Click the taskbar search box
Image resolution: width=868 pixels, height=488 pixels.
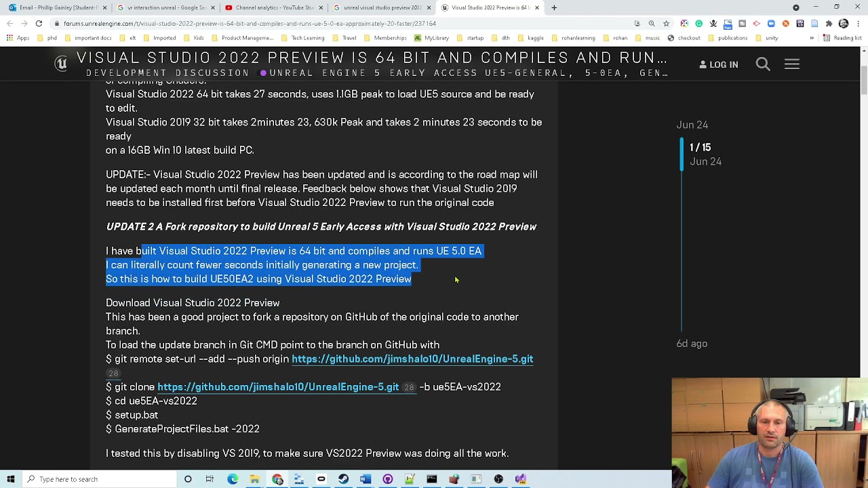99,479
